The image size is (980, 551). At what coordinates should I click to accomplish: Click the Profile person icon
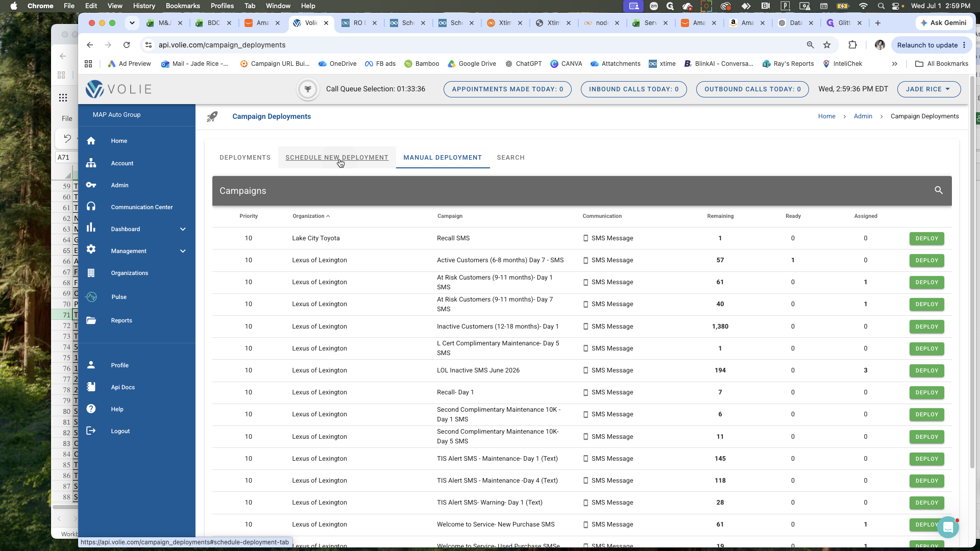coord(91,365)
